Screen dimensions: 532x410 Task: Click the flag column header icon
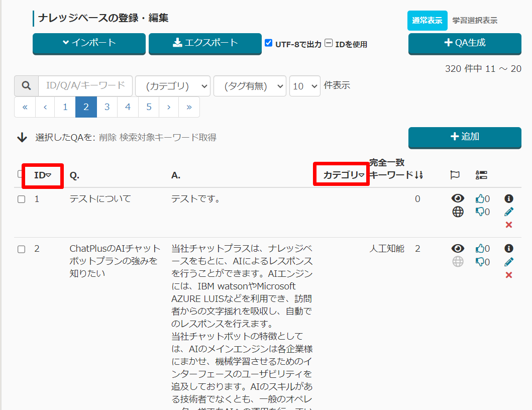coord(455,175)
